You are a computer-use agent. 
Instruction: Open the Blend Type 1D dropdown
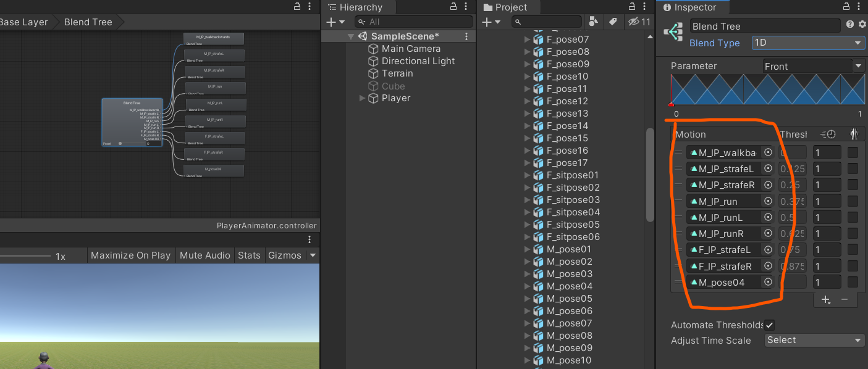click(x=808, y=43)
